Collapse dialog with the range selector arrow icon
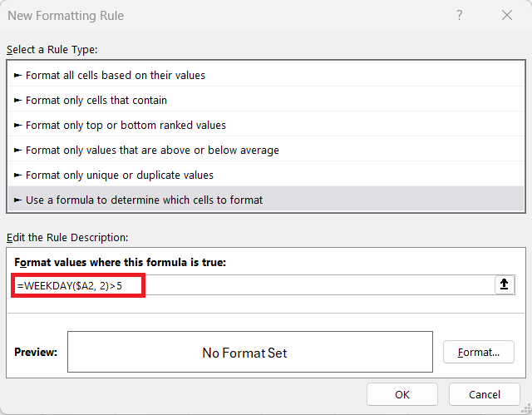Viewport: 532px width, 415px height. [505, 284]
